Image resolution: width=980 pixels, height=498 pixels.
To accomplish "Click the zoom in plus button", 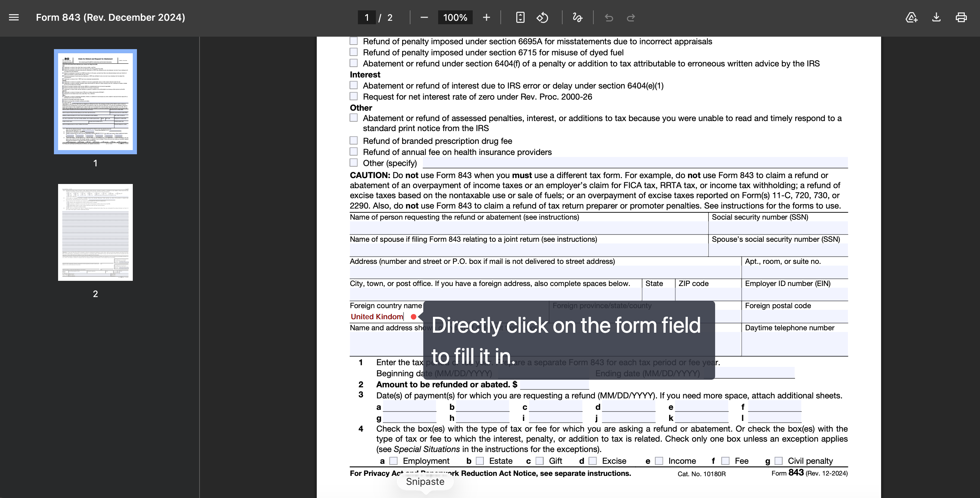I will (x=486, y=18).
